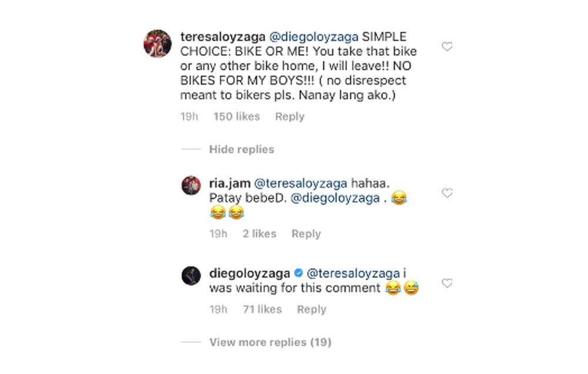Collapse the thread with Hide replies
Viewport: 588px width, 374px height.
coord(241,149)
